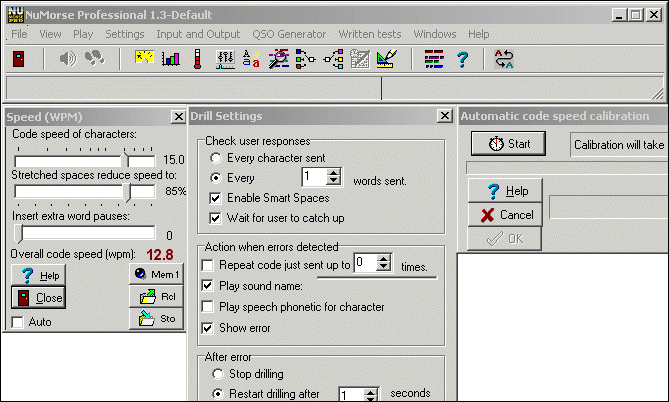Open the Windows menu
669x402 pixels.
pos(435,34)
